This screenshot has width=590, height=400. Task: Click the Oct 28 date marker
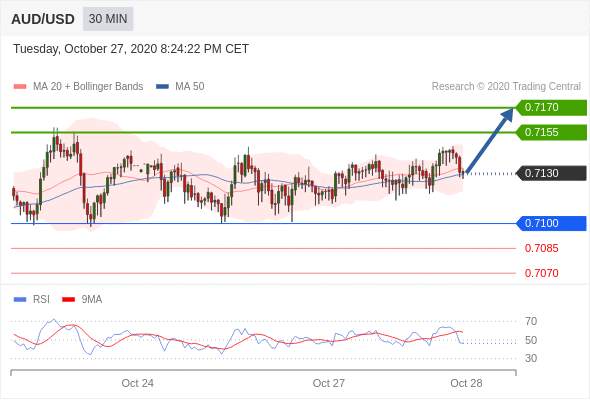(x=466, y=383)
